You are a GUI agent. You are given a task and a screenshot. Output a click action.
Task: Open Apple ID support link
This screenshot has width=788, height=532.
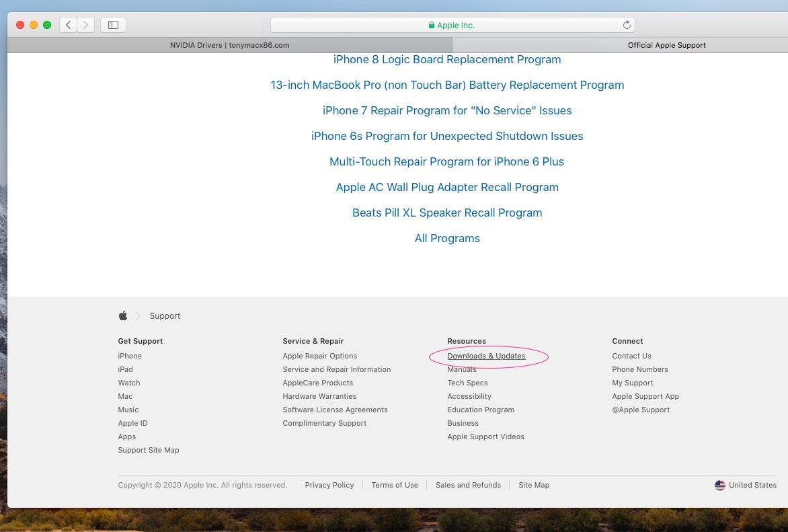132,424
